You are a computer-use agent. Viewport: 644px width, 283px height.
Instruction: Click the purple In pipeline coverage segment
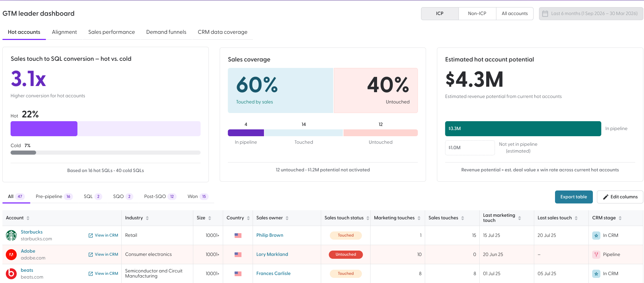coord(246,133)
